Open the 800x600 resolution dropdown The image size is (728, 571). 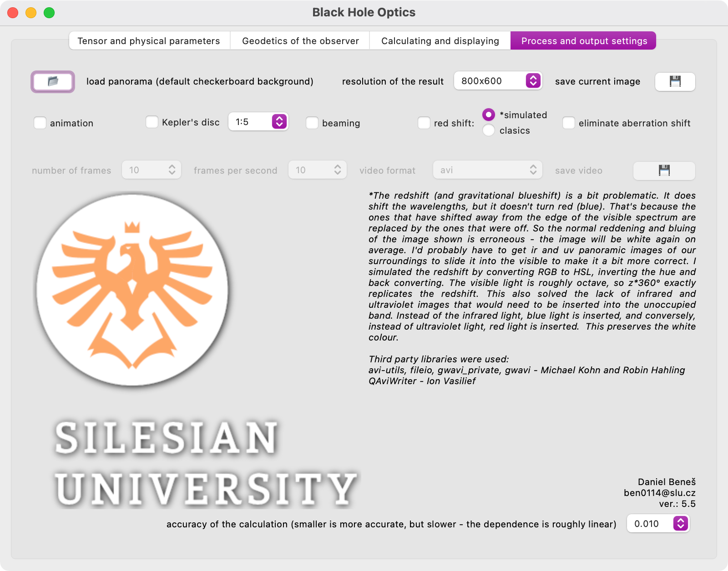pos(498,81)
